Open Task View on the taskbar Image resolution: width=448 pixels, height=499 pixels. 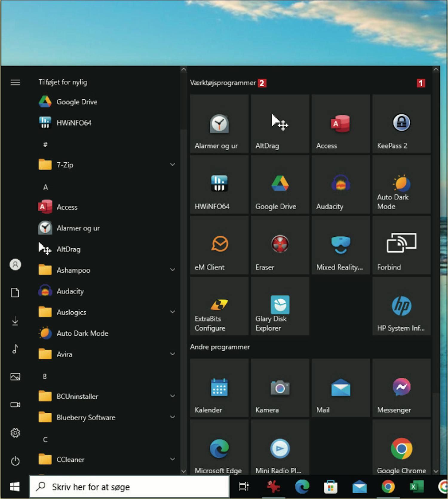pyautogui.click(x=244, y=487)
